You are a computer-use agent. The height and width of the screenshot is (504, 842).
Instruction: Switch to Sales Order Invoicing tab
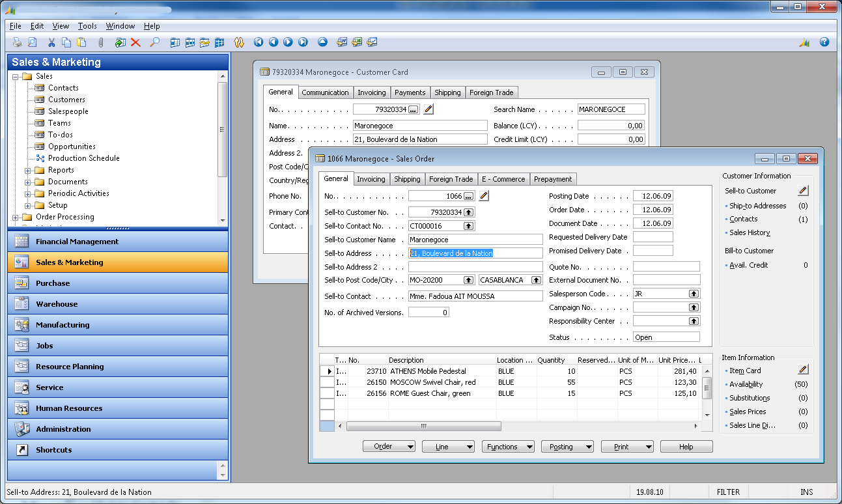point(371,179)
